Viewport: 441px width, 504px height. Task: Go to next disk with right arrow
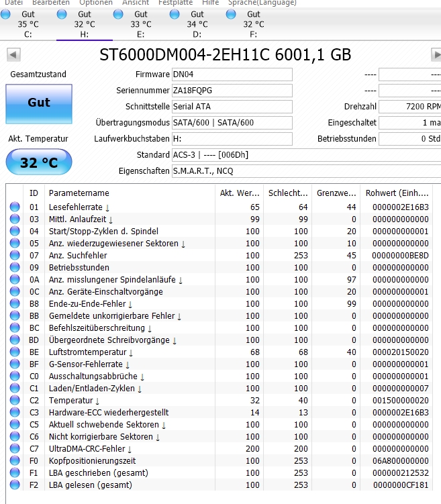(x=436, y=54)
